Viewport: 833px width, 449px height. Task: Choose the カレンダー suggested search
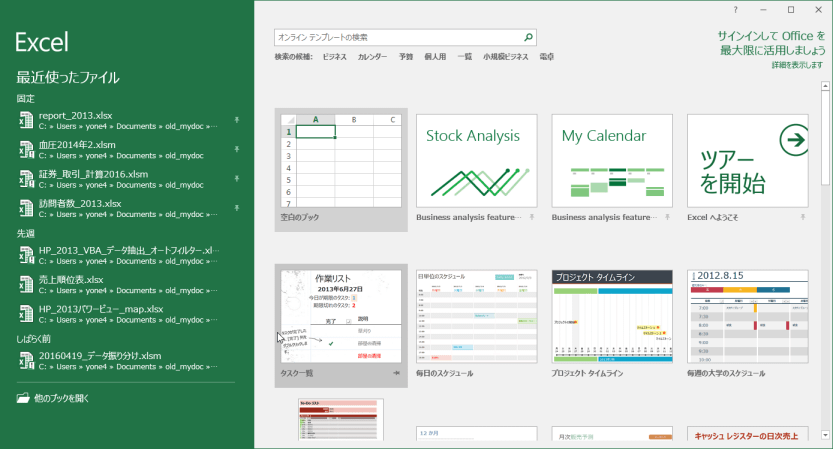(372, 57)
